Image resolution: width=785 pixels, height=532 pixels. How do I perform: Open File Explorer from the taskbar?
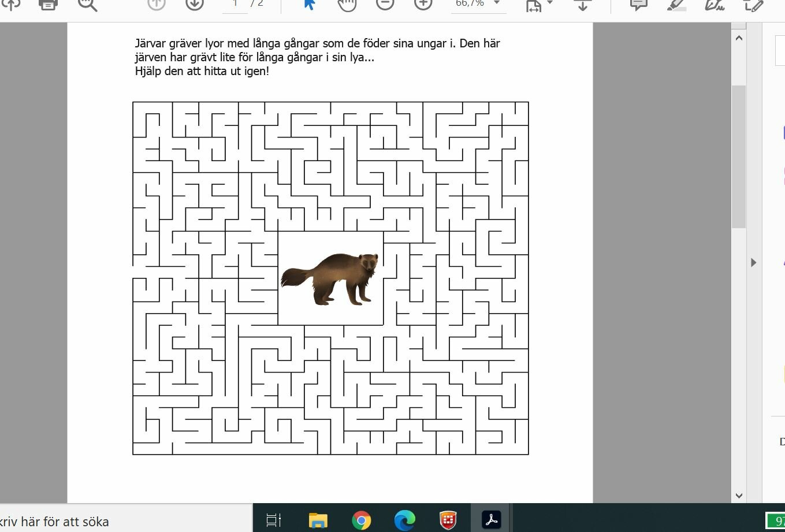pos(318,520)
